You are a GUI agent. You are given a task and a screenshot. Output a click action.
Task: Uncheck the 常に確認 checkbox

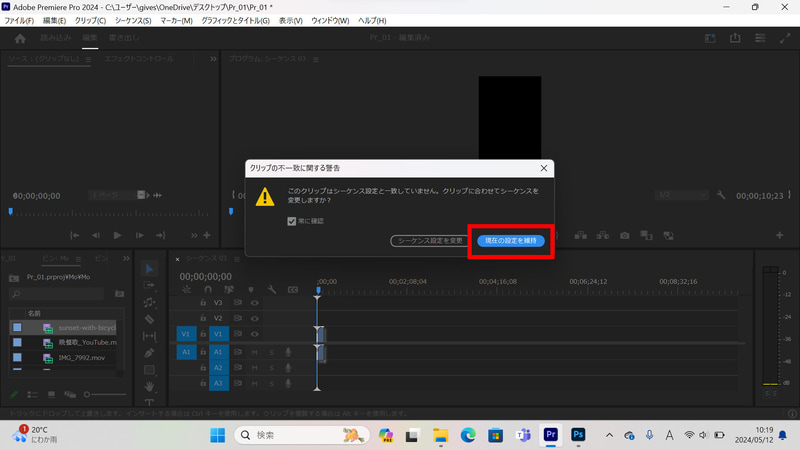coord(291,221)
